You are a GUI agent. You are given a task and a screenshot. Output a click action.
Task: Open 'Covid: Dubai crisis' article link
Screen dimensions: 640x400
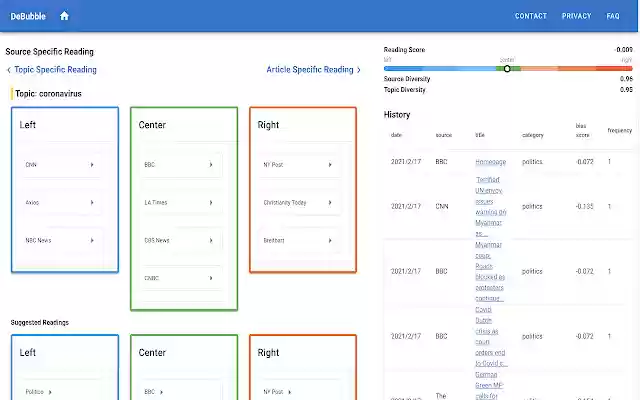[491, 336]
